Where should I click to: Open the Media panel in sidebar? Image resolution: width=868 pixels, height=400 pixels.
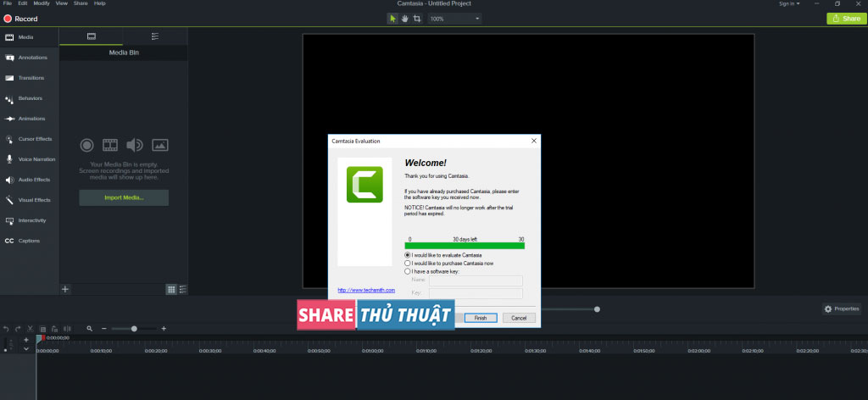coord(30,37)
